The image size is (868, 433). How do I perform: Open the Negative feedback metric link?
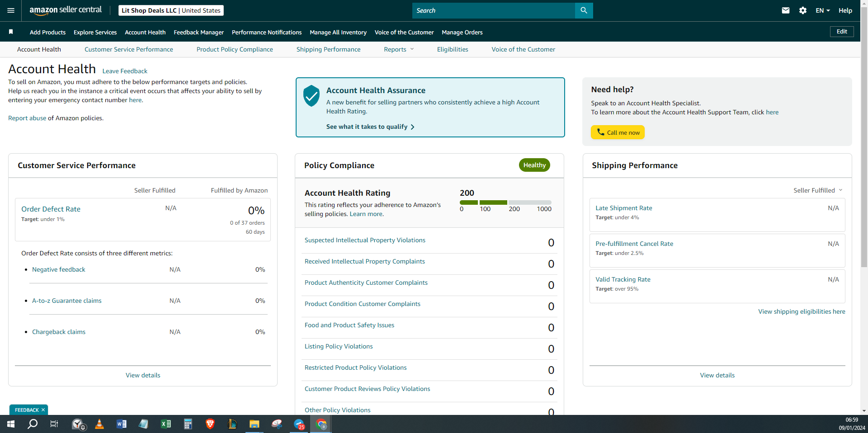click(x=59, y=269)
